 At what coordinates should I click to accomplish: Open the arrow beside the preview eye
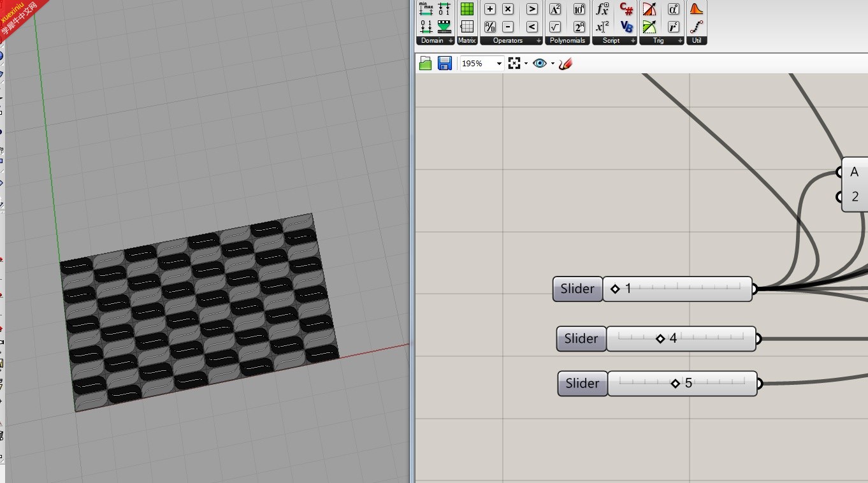(553, 64)
